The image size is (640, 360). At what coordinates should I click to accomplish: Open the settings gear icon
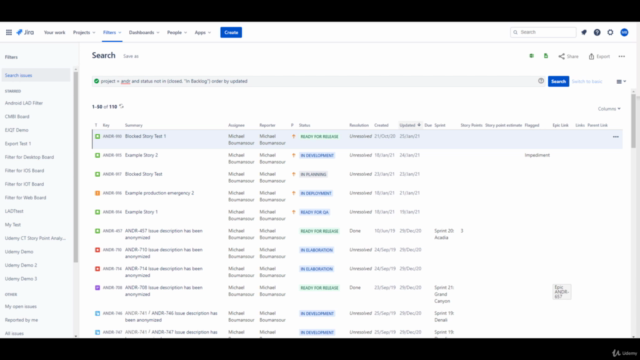coord(610,32)
